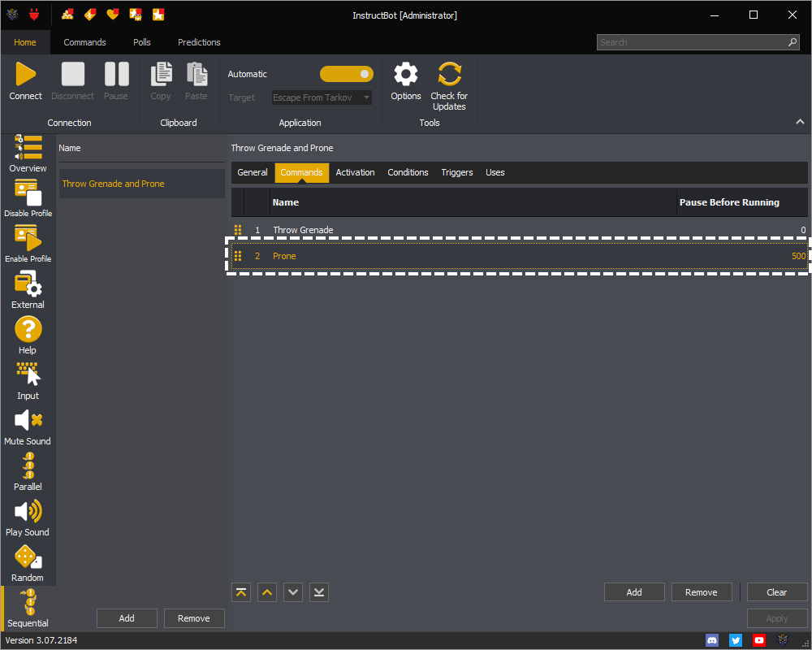
Task: Click the 500 pause value for Prone
Action: pyautogui.click(x=798, y=256)
